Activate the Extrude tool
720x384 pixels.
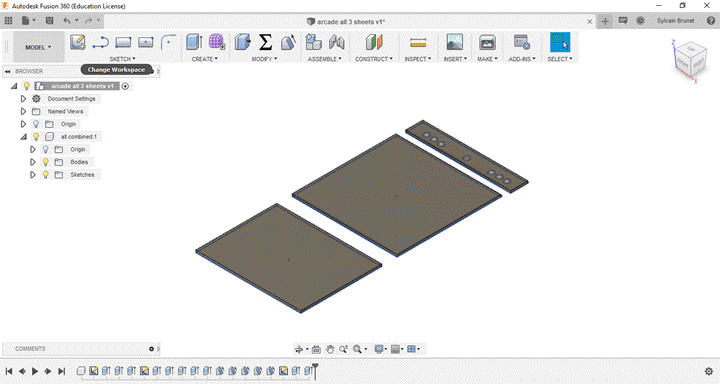(x=194, y=42)
